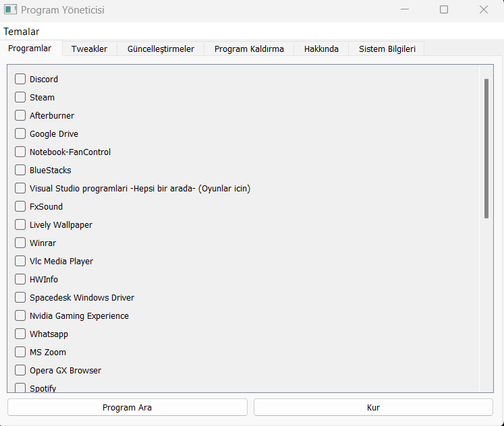Click the program list vertical scrollbar thumb
Viewport: 504px width, 426px height.
point(486,149)
